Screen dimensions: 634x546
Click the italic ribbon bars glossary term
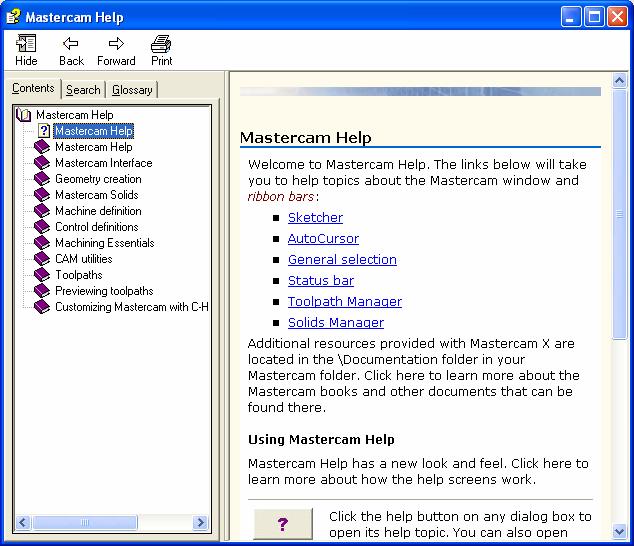point(281,197)
